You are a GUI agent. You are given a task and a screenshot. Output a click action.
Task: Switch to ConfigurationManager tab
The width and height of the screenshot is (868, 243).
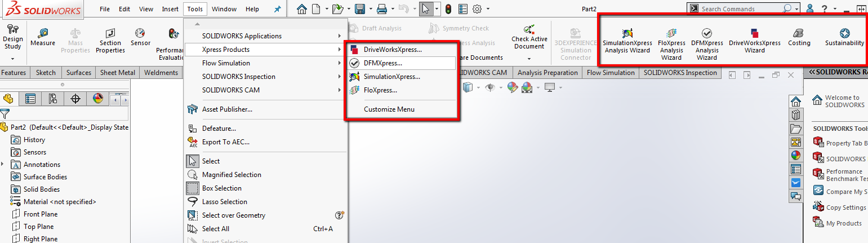[53, 99]
